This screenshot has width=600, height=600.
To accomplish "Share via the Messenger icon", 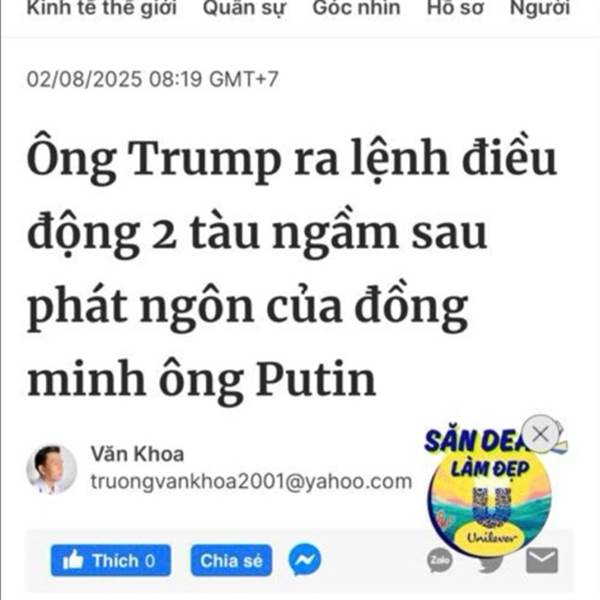I will tap(305, 560).
